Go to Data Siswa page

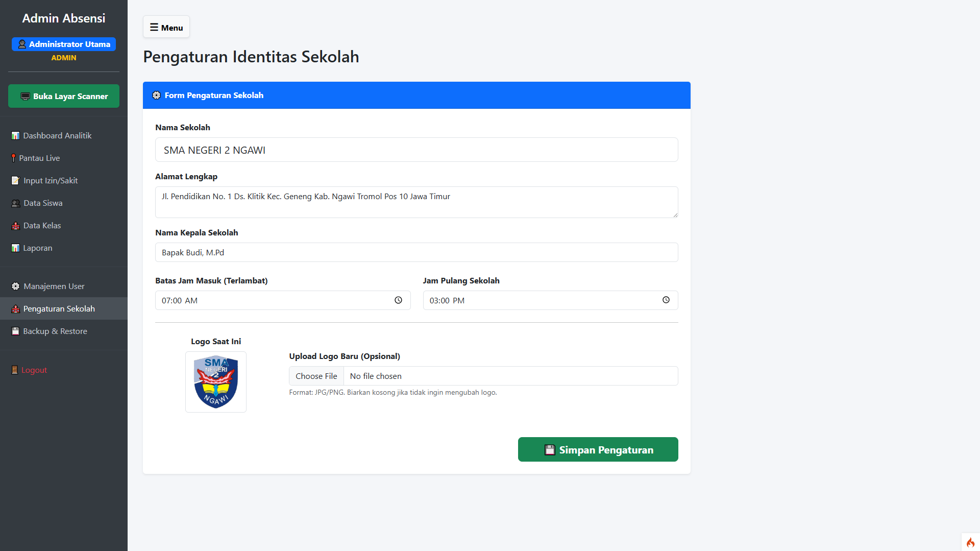pyautogui.click(x=43, y=203)
